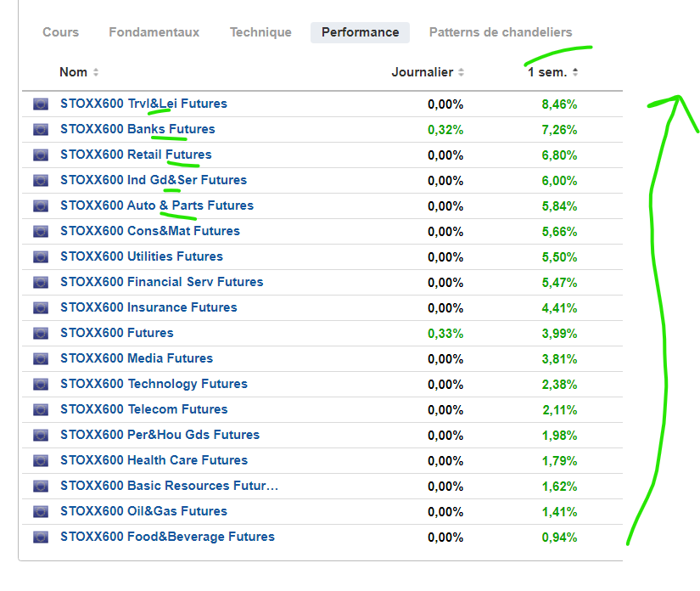Image resolution: width=700 pixels, height=591 pixels.
Task: Click the EU flag icon beside Utilities Futures
Action: tap(41, 256)
